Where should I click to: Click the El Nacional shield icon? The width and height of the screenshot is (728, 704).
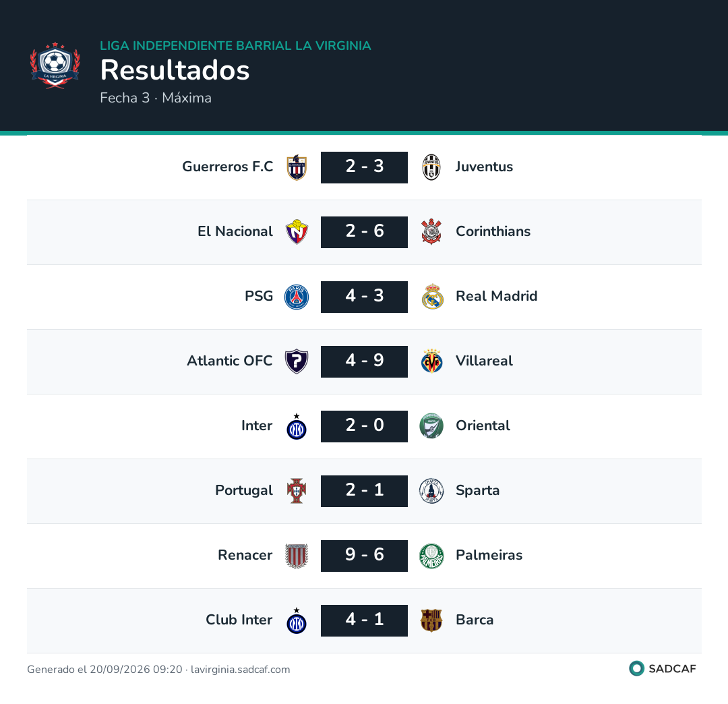pos(297,232)
